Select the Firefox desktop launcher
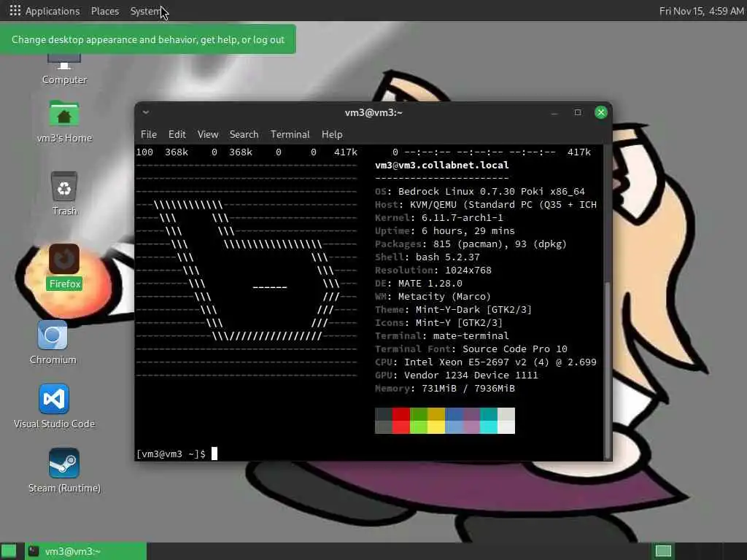Image resolution: width=747 pixels, height=560 pixels. click(x=64, y=267)
